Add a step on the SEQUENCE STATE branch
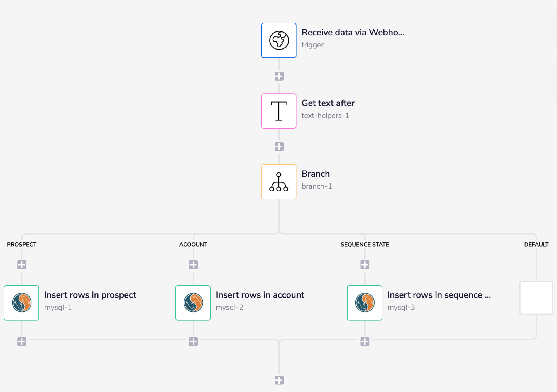This screenshot has width=557, height=392. (364, 265)
